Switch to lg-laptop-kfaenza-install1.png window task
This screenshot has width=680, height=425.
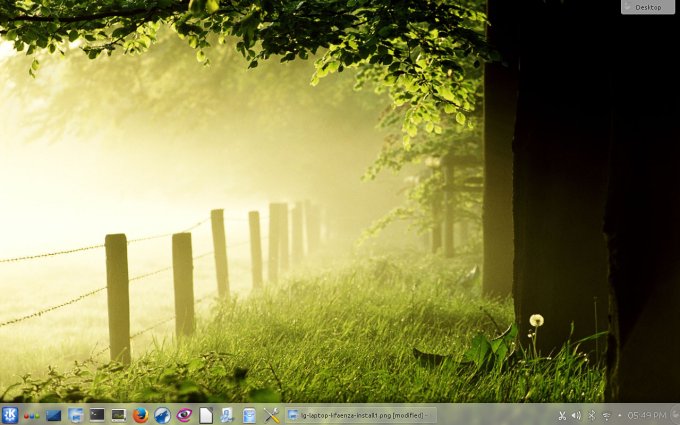(x=361, y=415)
